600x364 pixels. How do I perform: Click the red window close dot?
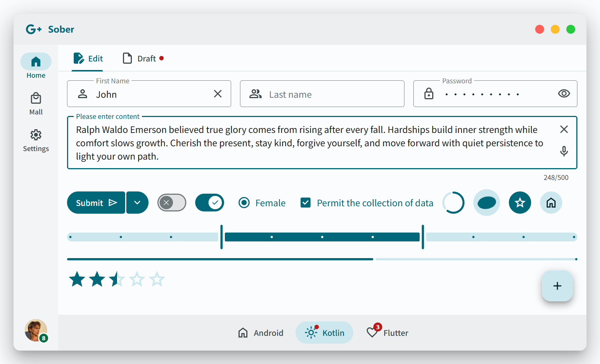(x=540, y=29)
